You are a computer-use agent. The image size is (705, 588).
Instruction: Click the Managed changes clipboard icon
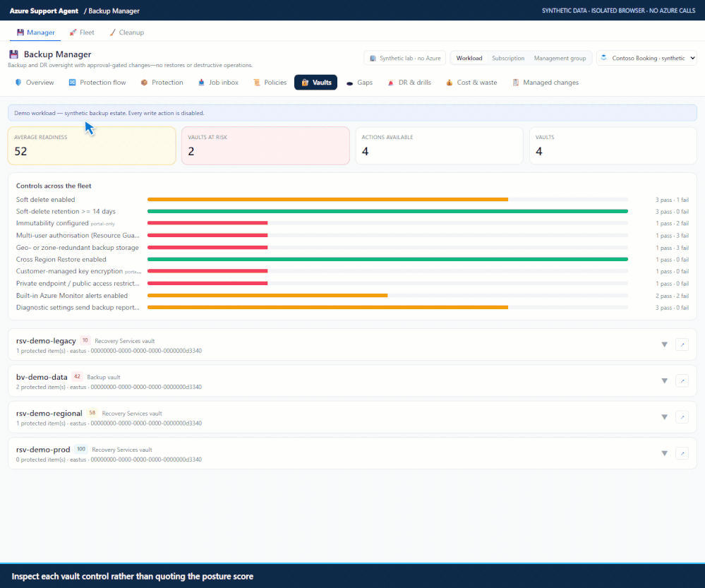(x=516, y=83)
